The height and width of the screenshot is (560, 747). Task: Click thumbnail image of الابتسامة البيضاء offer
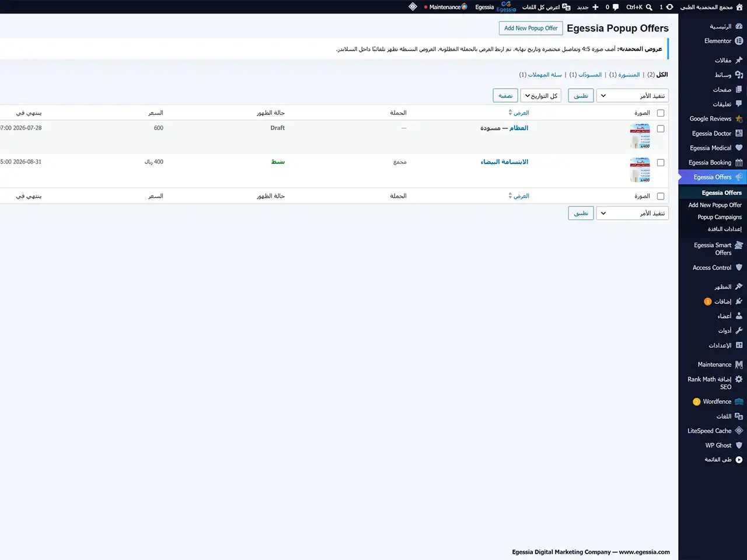(640, 170)
